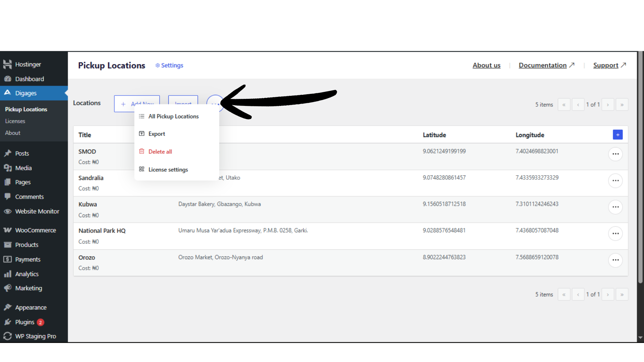Image resolution: width=644 pixels, height=362 pixels.
Task: Select Export from the open menu
Action: coord(156,133)
